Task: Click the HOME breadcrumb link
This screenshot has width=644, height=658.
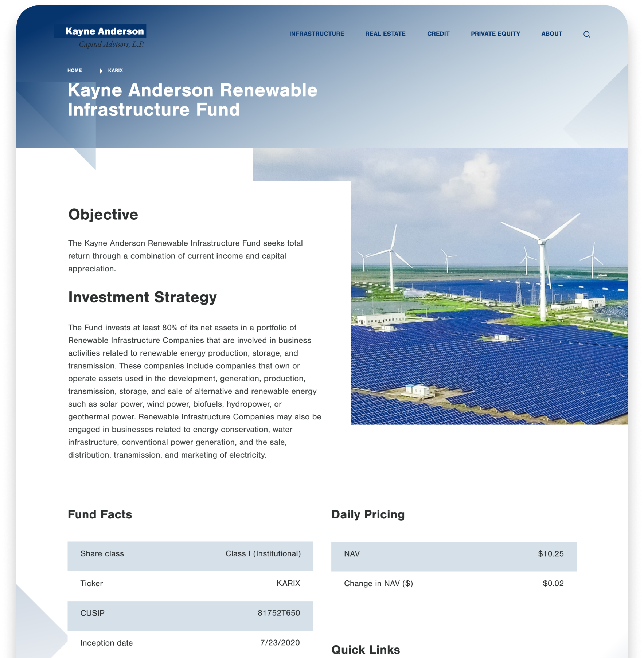Action: (x=74, y=71)
